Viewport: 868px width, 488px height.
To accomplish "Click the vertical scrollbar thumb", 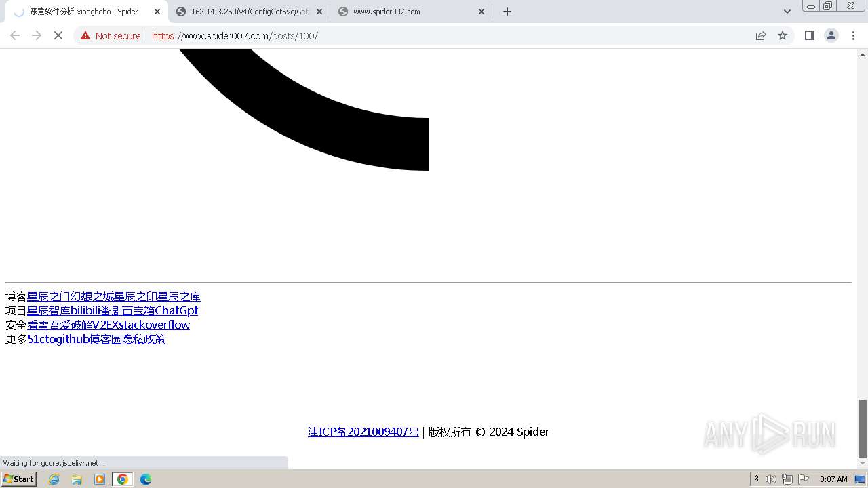I will pos(863,428).
